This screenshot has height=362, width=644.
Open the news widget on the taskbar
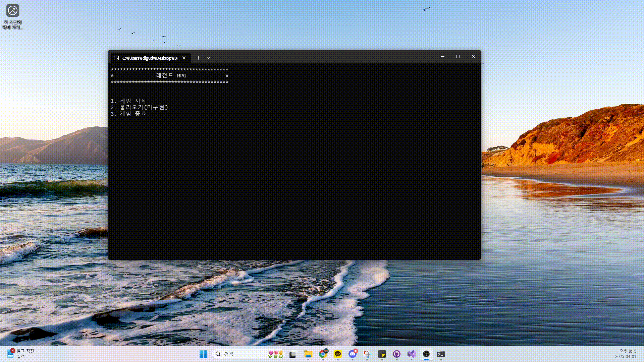(20, 354)
